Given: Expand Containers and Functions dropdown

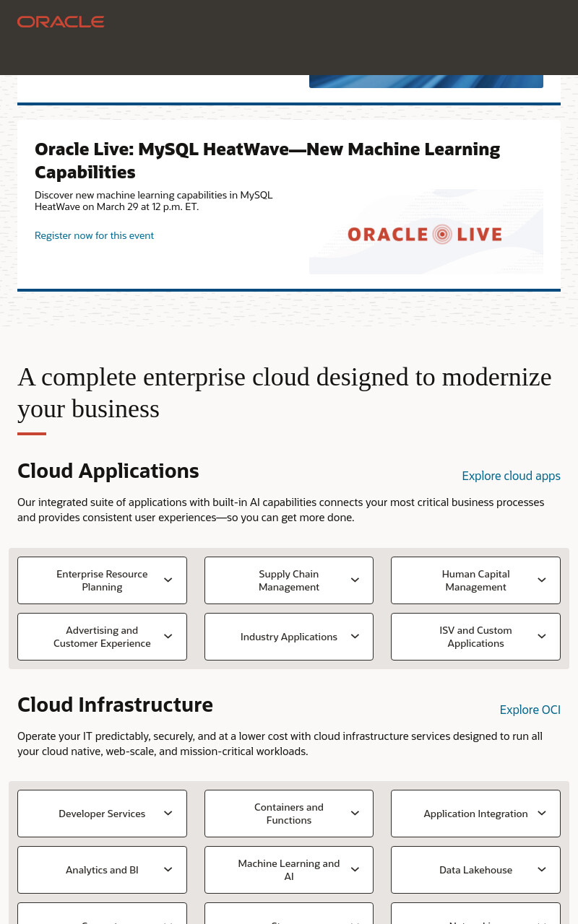Looking at the screenshot, I should (x=289, y=814).
